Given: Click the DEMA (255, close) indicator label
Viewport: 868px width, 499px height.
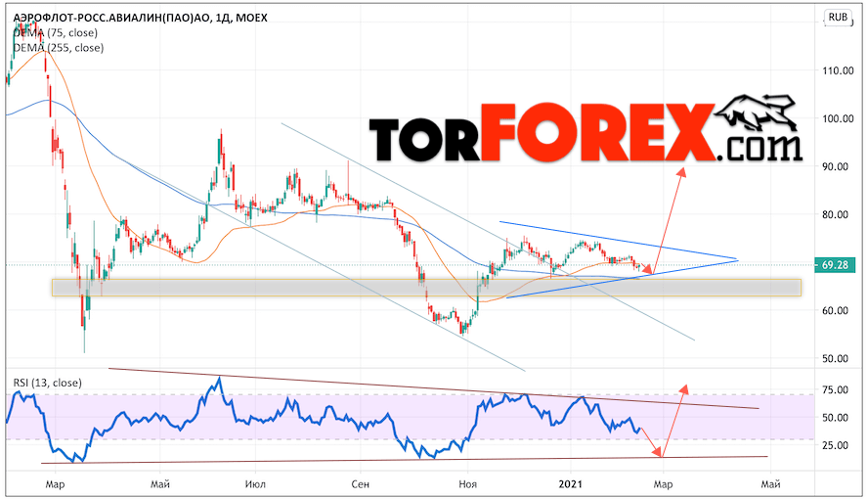Looking at the screenshot, I should point(58,48).
